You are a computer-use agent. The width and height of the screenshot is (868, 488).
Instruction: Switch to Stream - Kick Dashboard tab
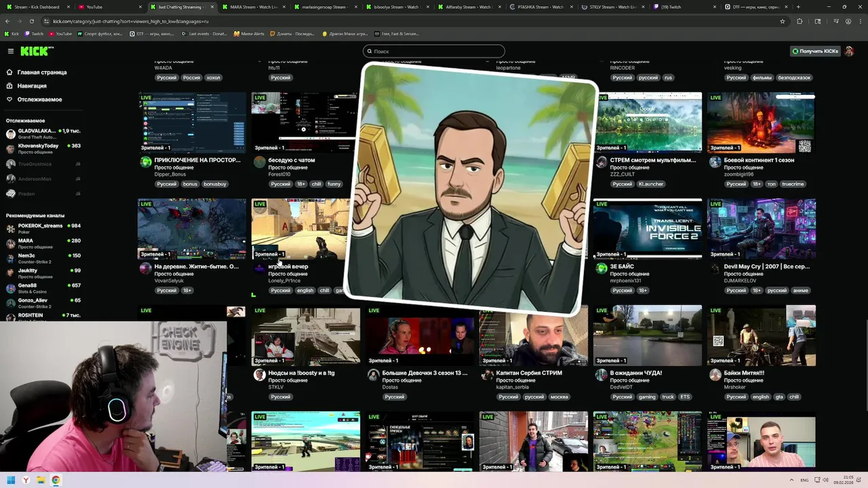pos(36,7)
